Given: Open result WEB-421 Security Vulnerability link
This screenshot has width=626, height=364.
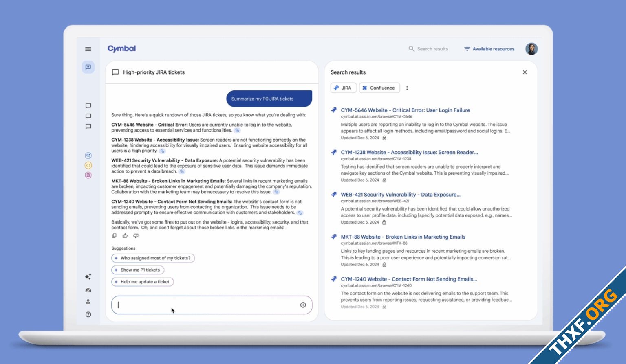Looking at the screenshot, I should pyautogui.click(x=401, y=195).
